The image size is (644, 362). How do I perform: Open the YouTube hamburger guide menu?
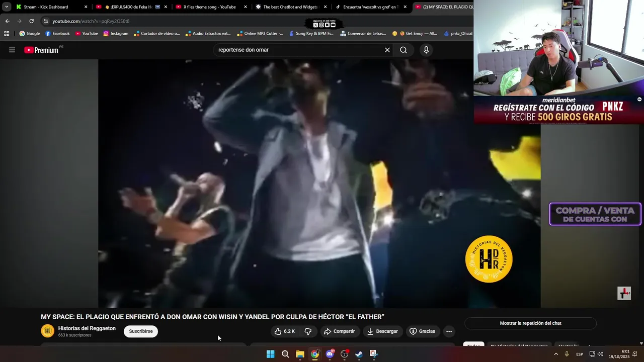coord(12,50)
